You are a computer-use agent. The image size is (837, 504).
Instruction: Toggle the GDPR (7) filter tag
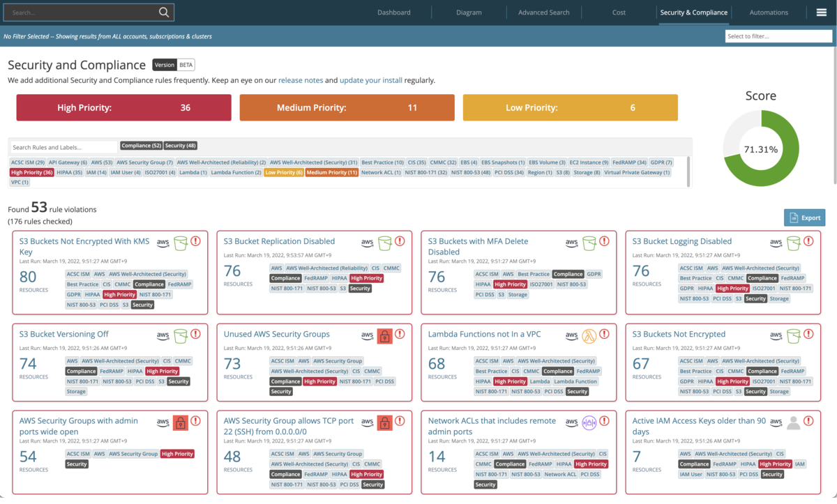[661, 162]
